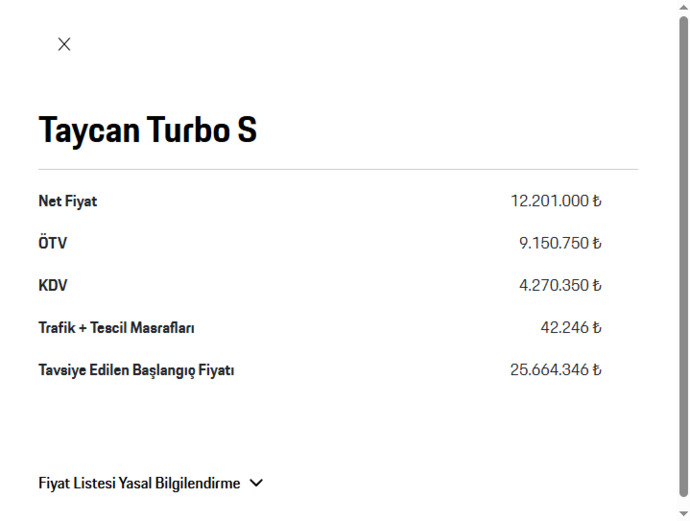
Task: Click the 9.150.750 ₺ ÖTV value
Action: (560, 243)
